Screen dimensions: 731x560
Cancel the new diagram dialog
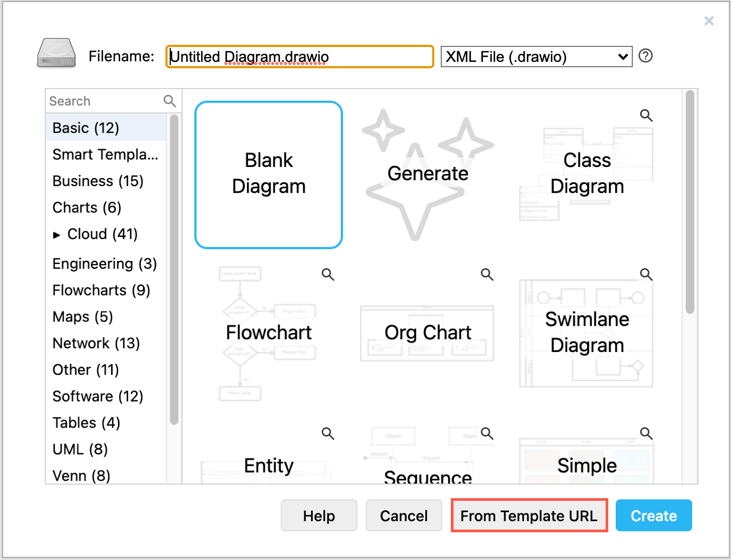(403, 515)
